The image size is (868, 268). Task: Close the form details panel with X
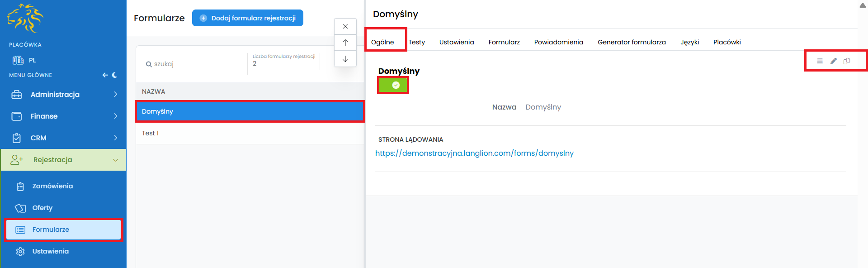[x=345, y=26]
